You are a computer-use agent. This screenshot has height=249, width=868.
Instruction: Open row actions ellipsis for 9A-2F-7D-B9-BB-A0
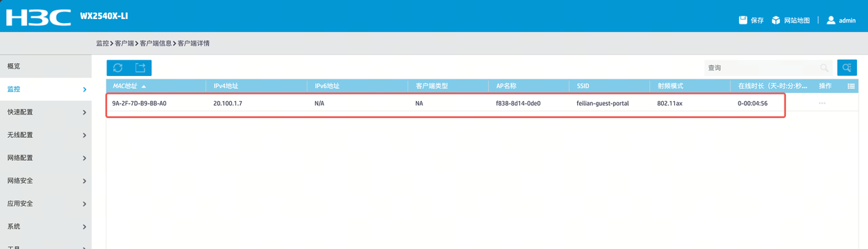point(823,103)
